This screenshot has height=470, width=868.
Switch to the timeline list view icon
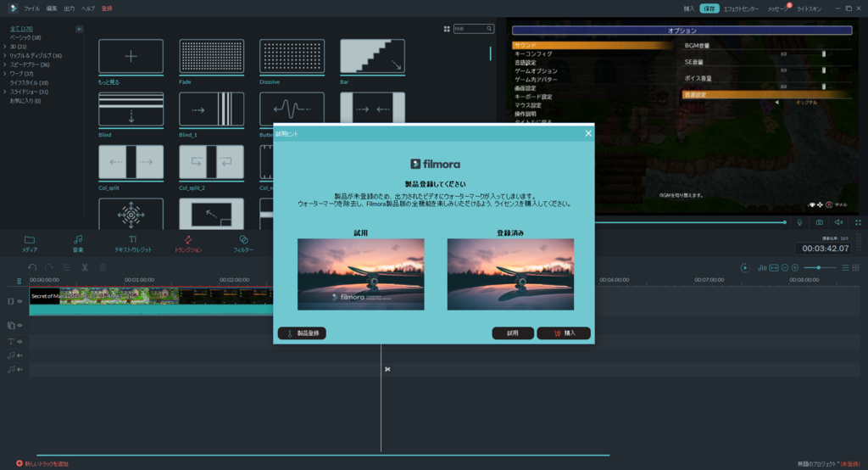click(845, 268)
